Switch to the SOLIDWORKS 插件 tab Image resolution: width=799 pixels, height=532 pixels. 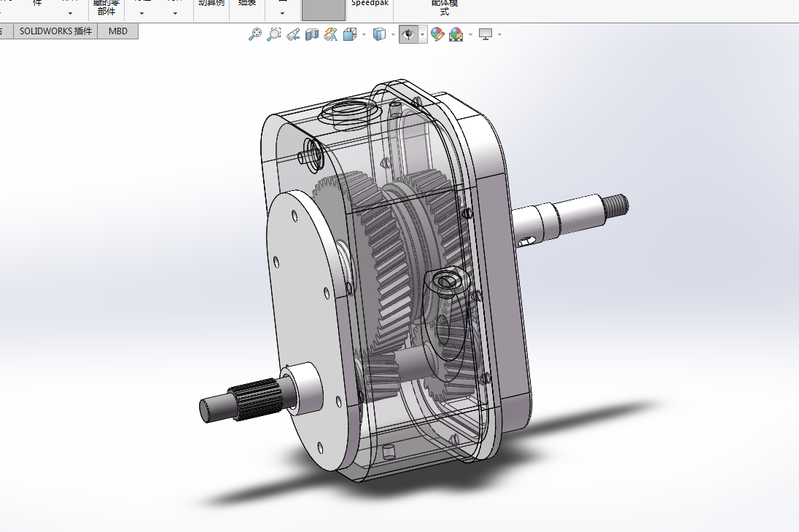pos(55,31)
